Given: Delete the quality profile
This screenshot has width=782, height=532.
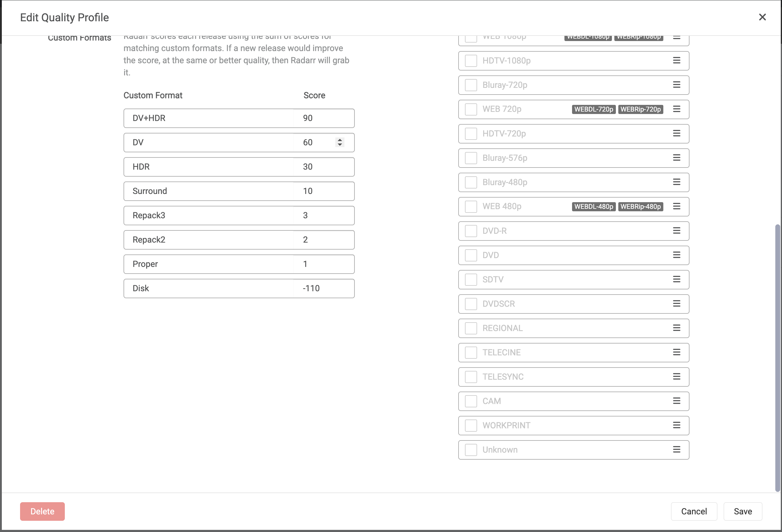Looking at the screenshot, I should pos(42,511).
